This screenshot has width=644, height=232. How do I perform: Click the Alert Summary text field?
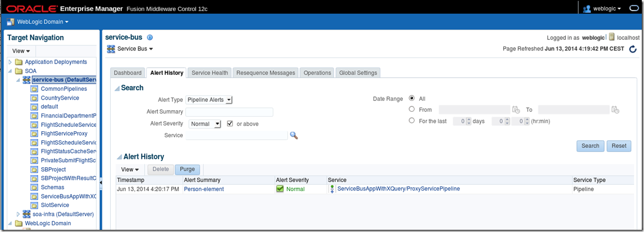coord(229,112)
